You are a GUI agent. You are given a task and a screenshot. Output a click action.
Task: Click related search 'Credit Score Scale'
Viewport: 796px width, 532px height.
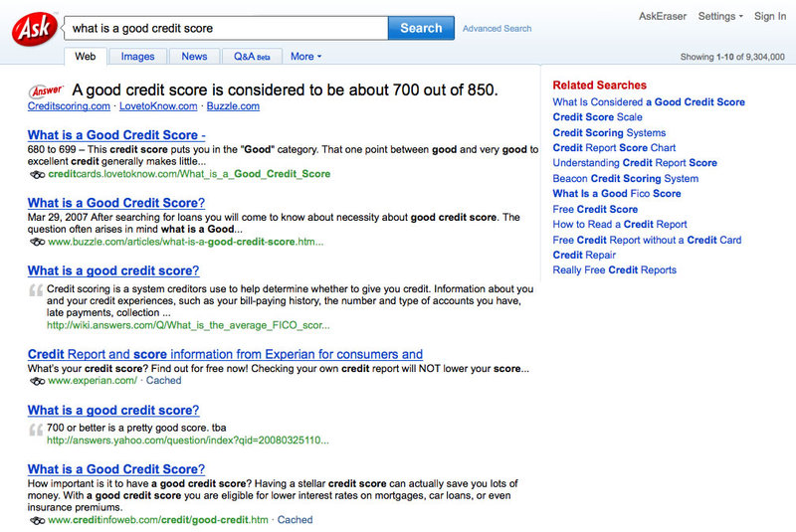tap(598, 117)
